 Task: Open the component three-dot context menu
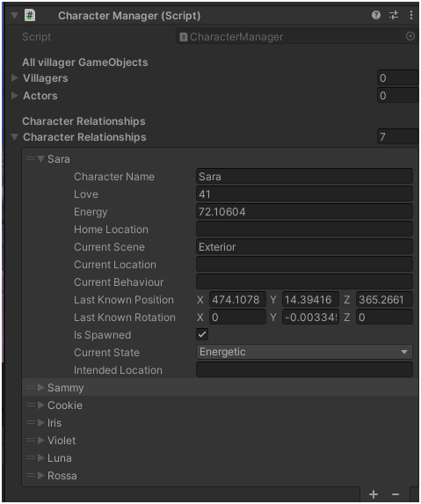click(x=411, y=15)
